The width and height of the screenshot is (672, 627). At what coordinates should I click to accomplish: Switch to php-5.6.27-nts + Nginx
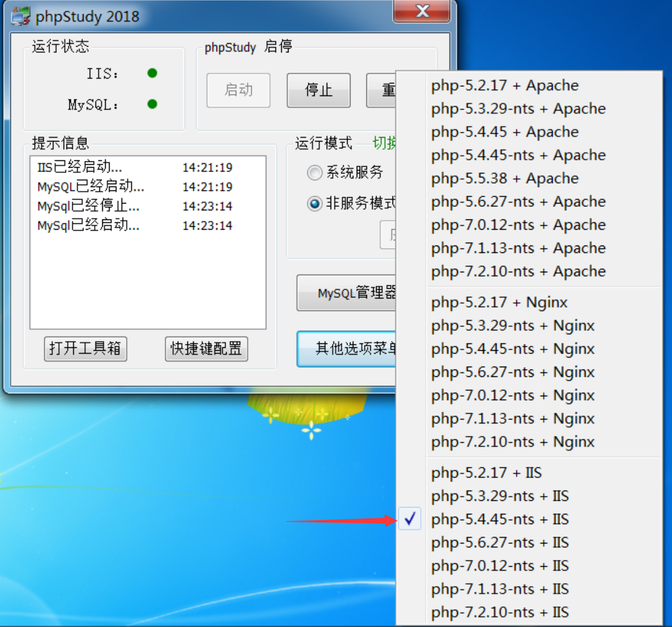tap(512, 372)
